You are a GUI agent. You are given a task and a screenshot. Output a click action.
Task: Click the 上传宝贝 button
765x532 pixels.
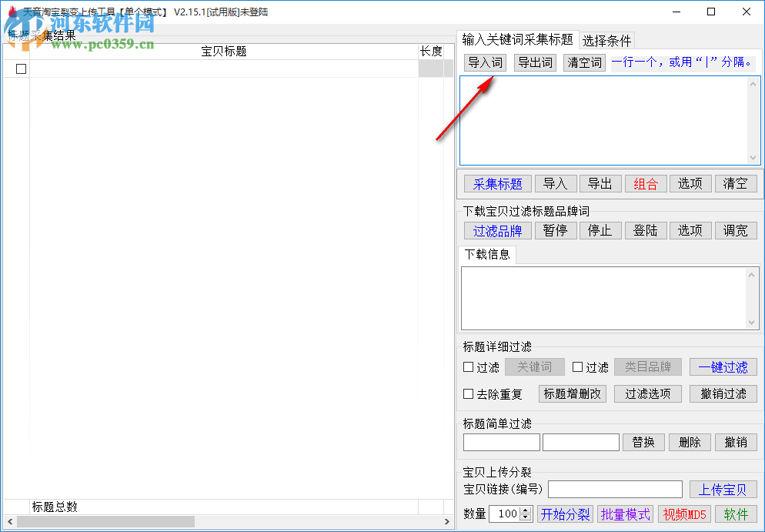(x=723, y=489)
